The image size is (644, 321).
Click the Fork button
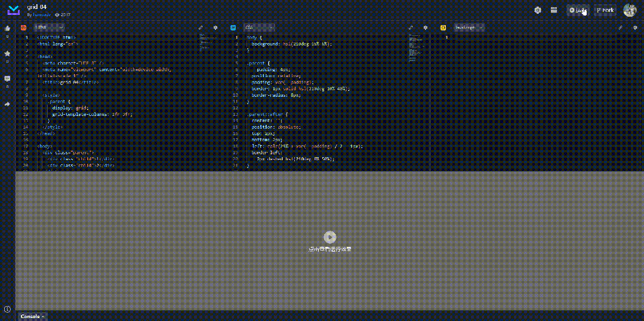click(x=605, y=10)
